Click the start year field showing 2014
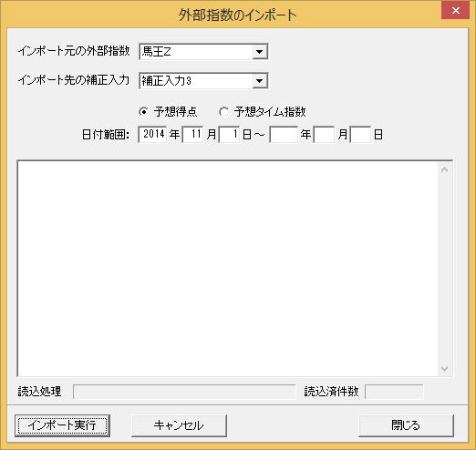This screenshot has width=476, height=450. (152, 134)
